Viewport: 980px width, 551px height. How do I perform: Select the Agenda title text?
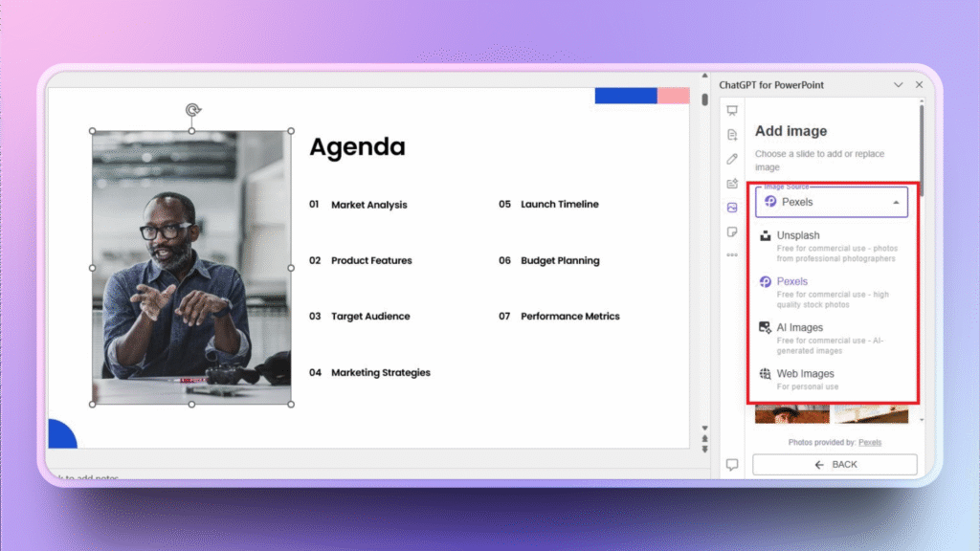pyautogui.click(x=357, y=147)
